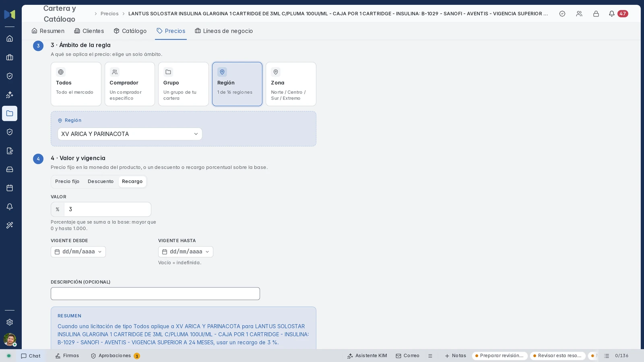The image size is (644, 362).
Task: Select the Grupo scope card
Action: click(184, 84)
